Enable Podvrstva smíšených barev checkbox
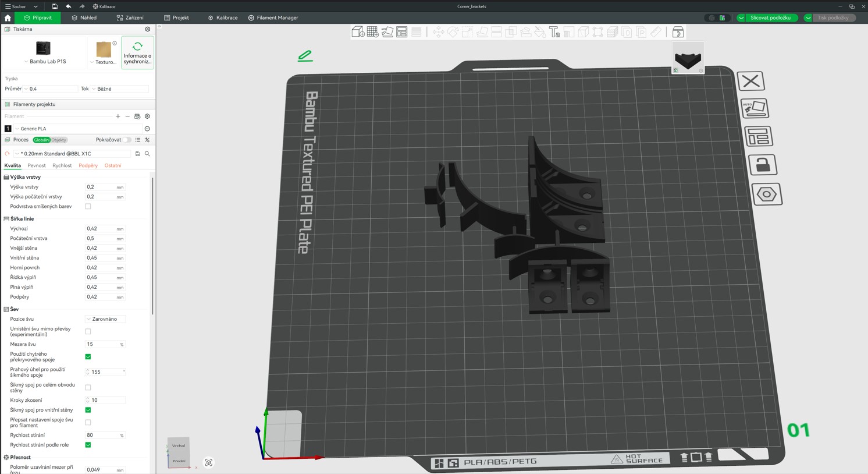This screenshot has height=474, width=868. [x=88, y=206]
